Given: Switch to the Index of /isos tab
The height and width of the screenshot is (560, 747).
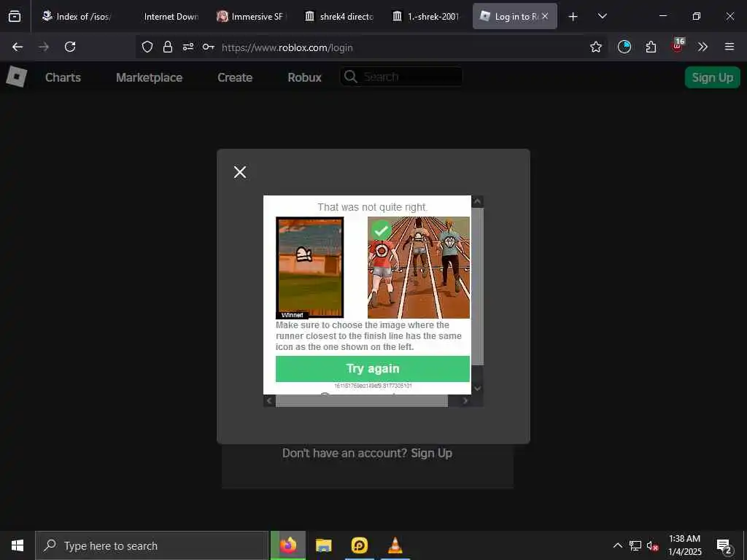Looking at the screenshot, I should pos(76,16).
